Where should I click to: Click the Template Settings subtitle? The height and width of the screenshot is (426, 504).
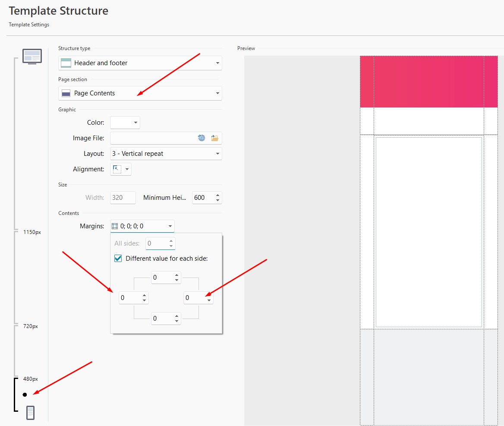29,25
